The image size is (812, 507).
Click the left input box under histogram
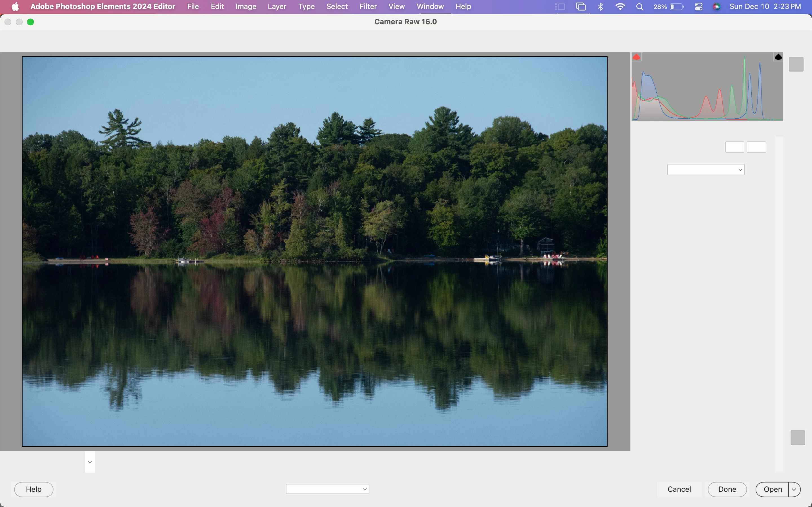(734, 147)
